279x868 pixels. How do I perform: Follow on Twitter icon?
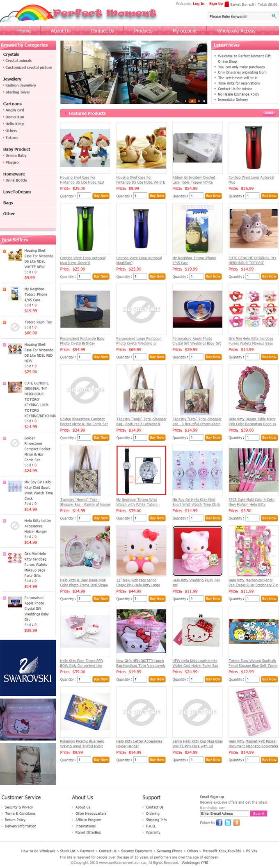(x=228, y=822)
